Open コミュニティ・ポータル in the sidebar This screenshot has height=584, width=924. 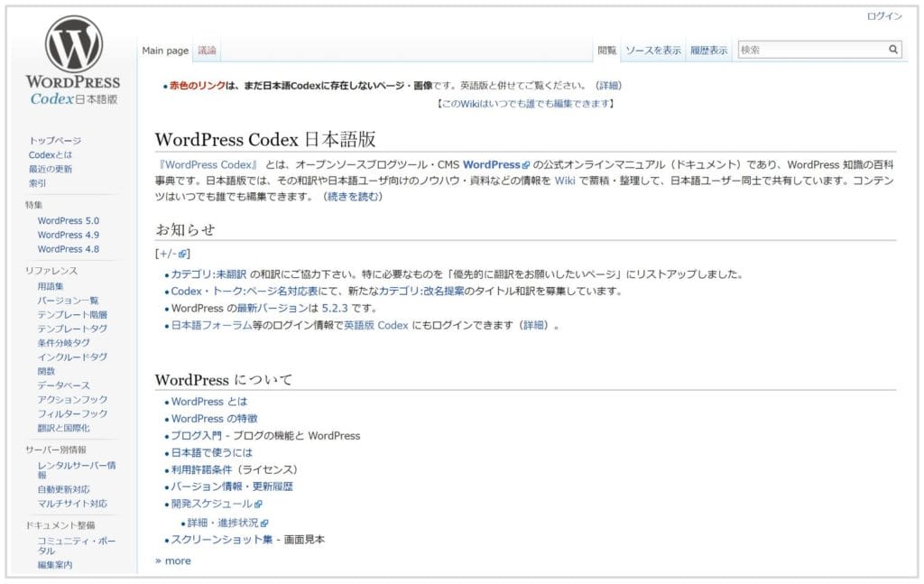(x=77, y=546)
